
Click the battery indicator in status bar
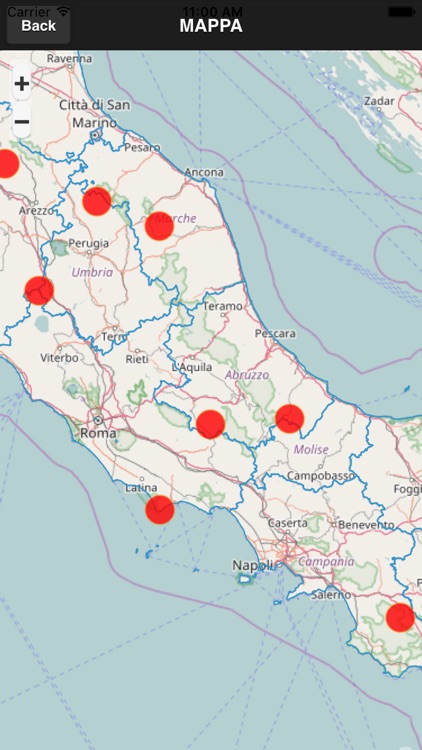[x=401, y=11]
